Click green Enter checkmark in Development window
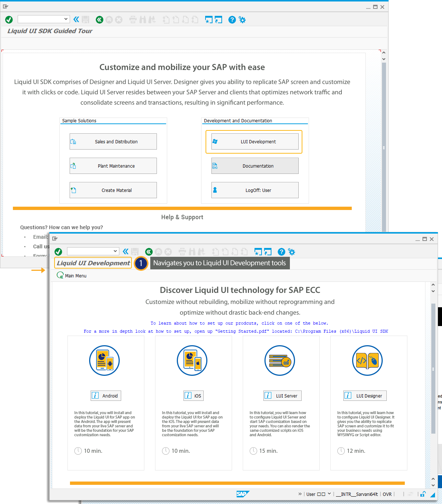This screenshot has width=442, height=504. [58, 252]
